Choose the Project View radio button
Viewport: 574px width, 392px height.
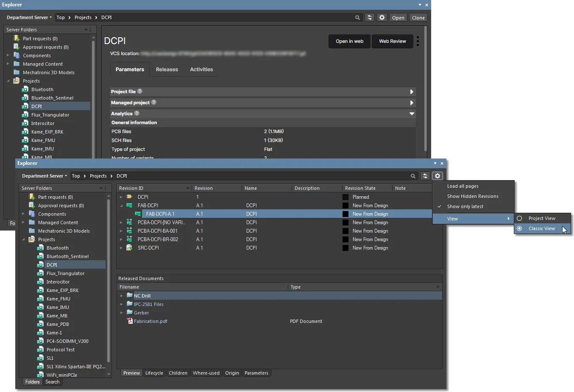coord(519,218)
